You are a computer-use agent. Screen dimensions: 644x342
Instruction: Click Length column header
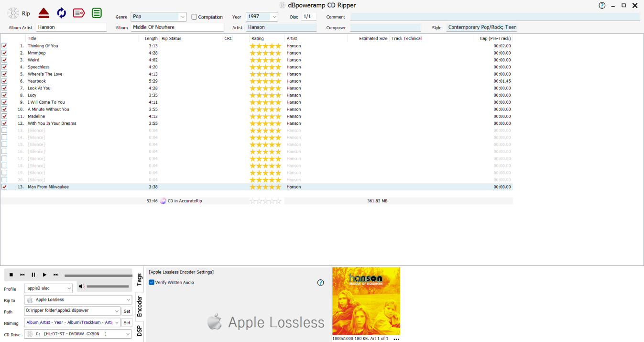(151, 39)
